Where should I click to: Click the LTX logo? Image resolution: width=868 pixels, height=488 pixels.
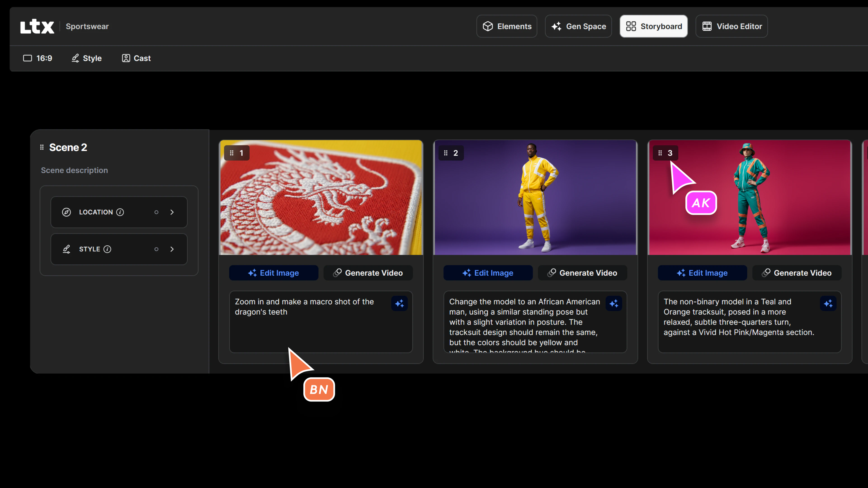pyautogui.click(x=37, y=26)
